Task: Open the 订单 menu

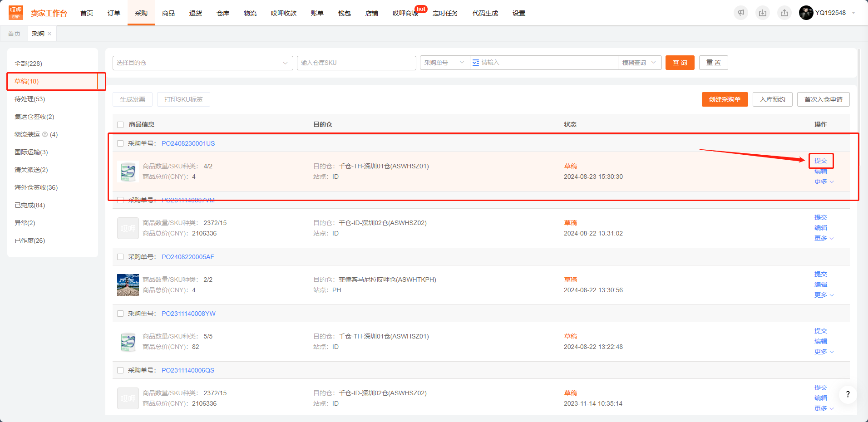Action: click(114, 13)
